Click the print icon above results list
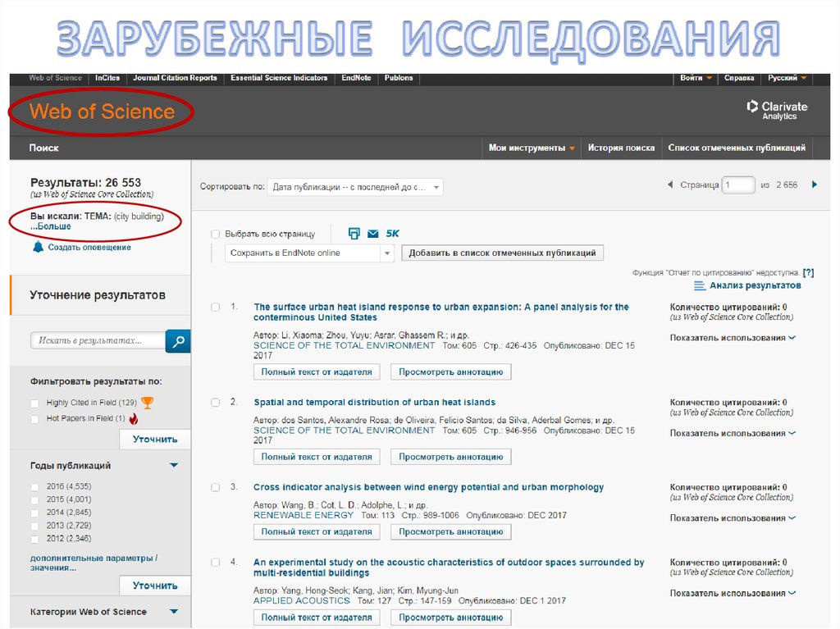The image size is (840, 629). (354, 234)
